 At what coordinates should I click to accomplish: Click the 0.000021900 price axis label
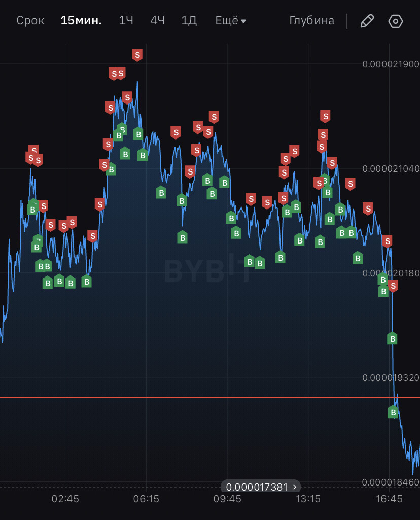391,64
